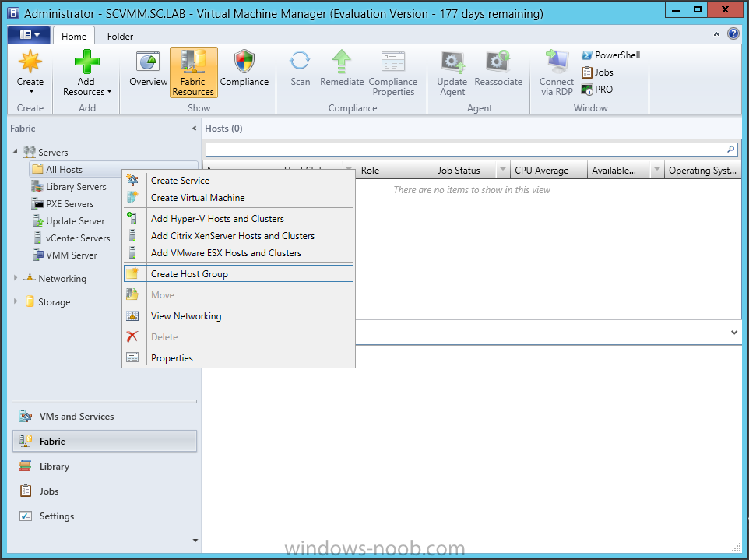The width and height of the screenshot is (749, 560).
Task: Select the Fabric workspace button
Action: 104,441
